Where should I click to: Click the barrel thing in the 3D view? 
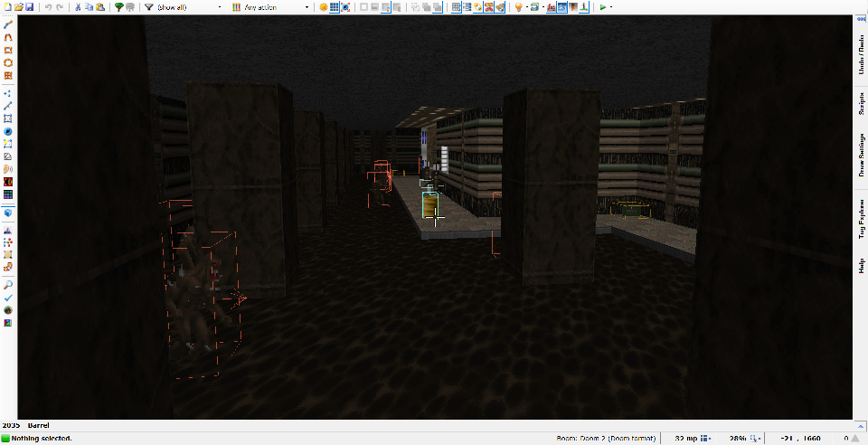point(429,206)
